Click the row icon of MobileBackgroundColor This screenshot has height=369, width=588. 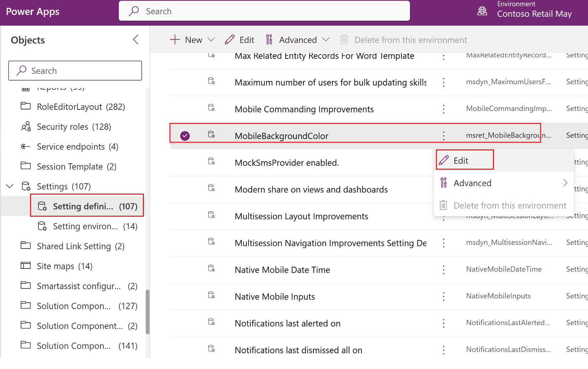pos(211,134)
